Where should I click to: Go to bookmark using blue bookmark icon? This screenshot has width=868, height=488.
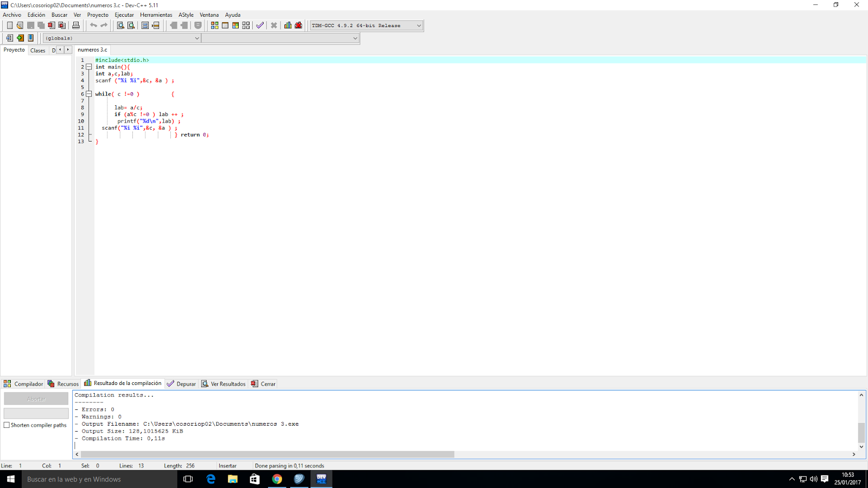pyautogui.click(x=31, y=38)
